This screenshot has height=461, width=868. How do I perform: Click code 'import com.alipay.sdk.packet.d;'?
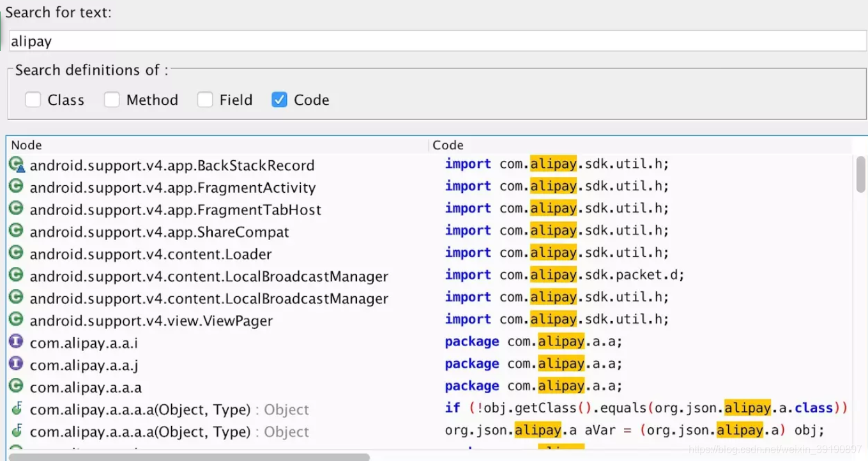pos(565,275)
